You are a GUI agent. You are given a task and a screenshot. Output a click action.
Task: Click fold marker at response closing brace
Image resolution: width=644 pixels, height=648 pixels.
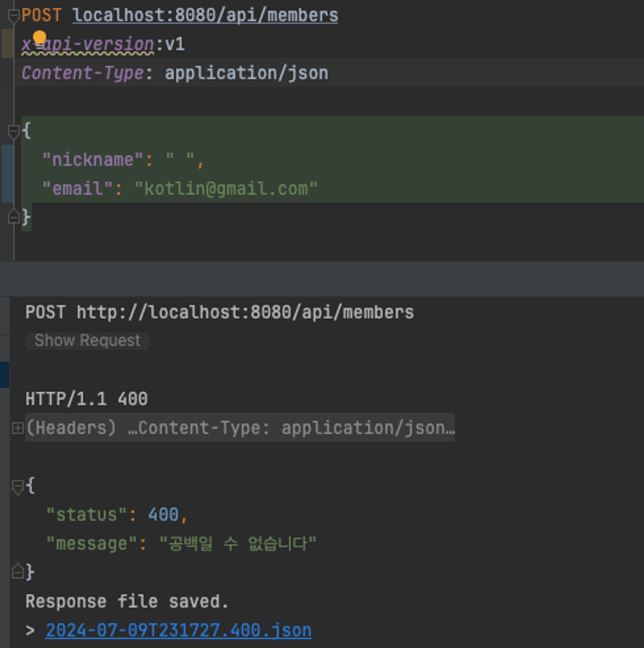(17, 572)
